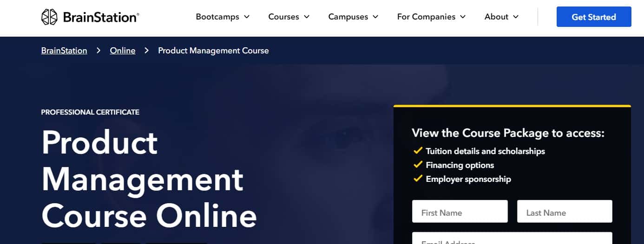Viewport: 644px width, 244px height.
Task: Open the Courses menu item
Action: 283,17
